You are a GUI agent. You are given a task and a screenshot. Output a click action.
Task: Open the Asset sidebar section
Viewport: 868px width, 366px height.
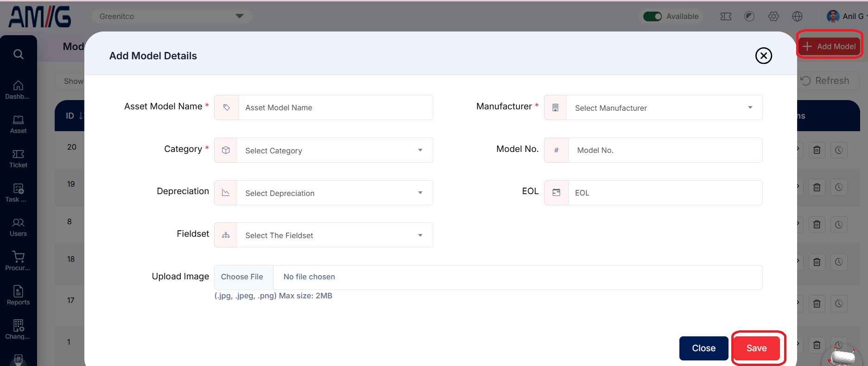(18, 125)
